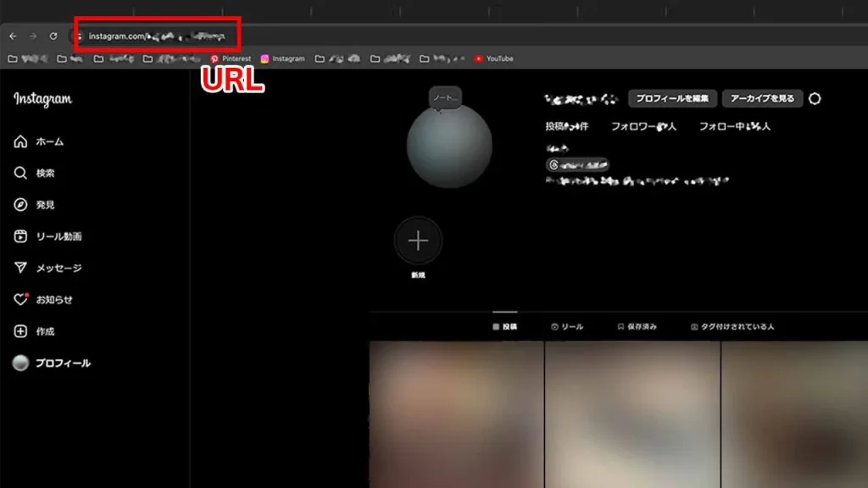Open the bookmarks folder right of Instagram bookmark
868x488 pixels.
(x=337, y=58)
